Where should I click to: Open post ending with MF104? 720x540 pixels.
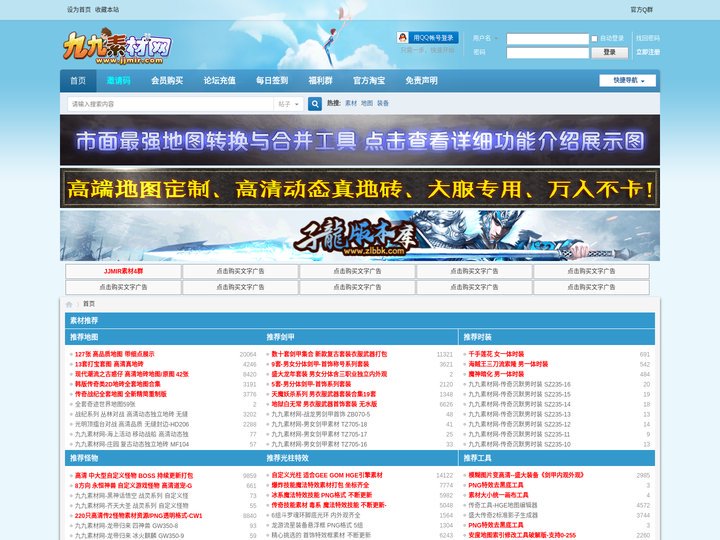132,444
